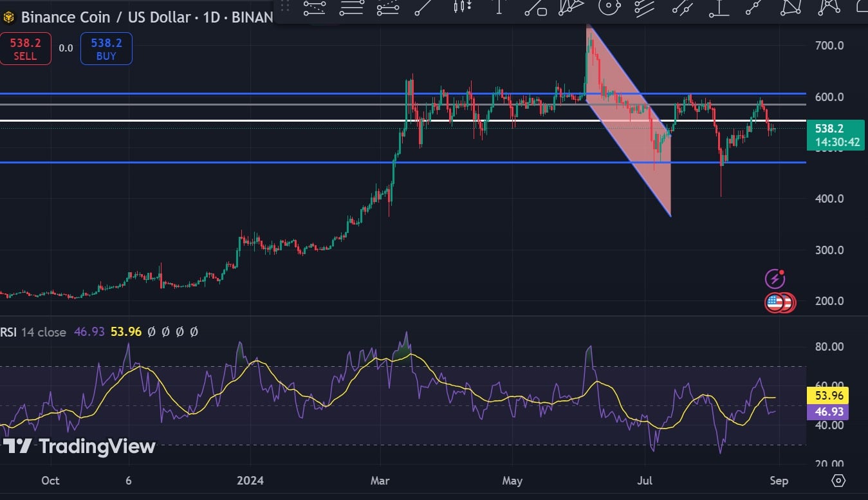The width and height of the screenshot is (868, 500).
Task: Select the triangle pattern tool icon
Action: click(x=791, y=7)
